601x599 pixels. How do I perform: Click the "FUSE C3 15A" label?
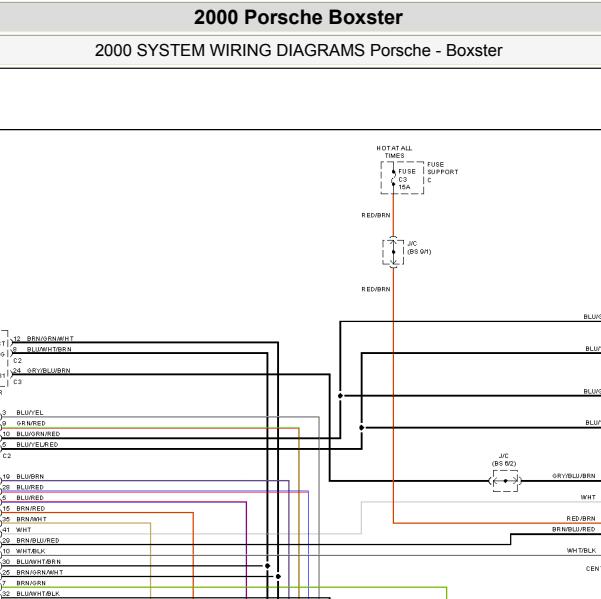(x=407, y=179)
